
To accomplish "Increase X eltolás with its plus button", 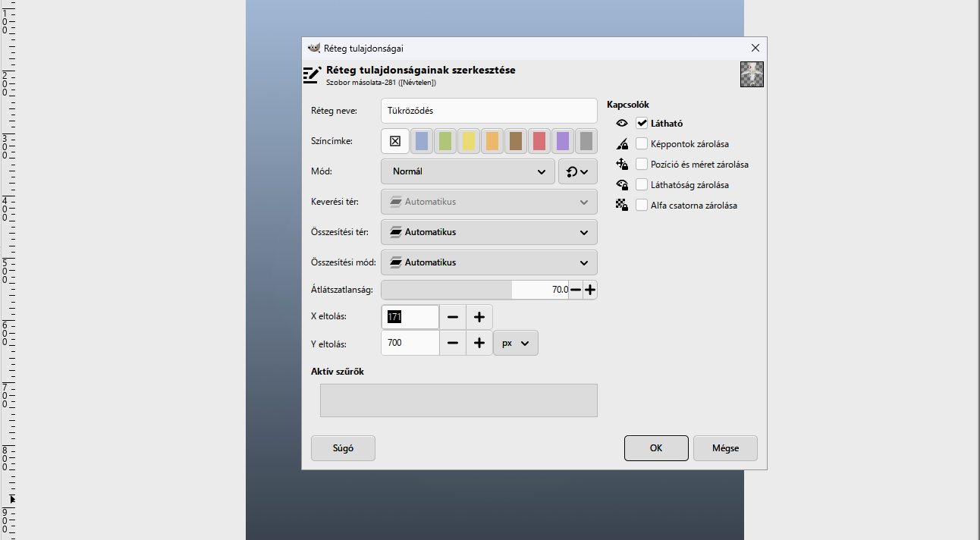I will click(479, 317).
